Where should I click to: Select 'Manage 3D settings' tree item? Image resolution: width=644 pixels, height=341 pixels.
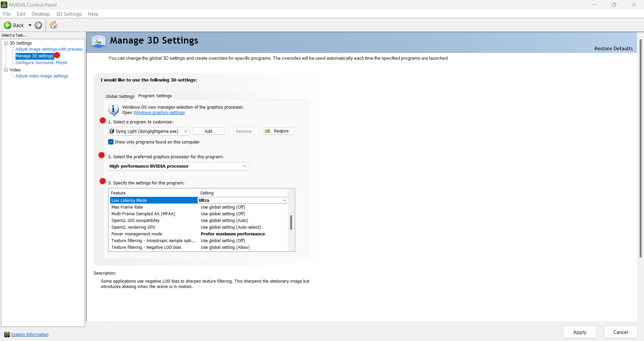click(x=35, y=56)
